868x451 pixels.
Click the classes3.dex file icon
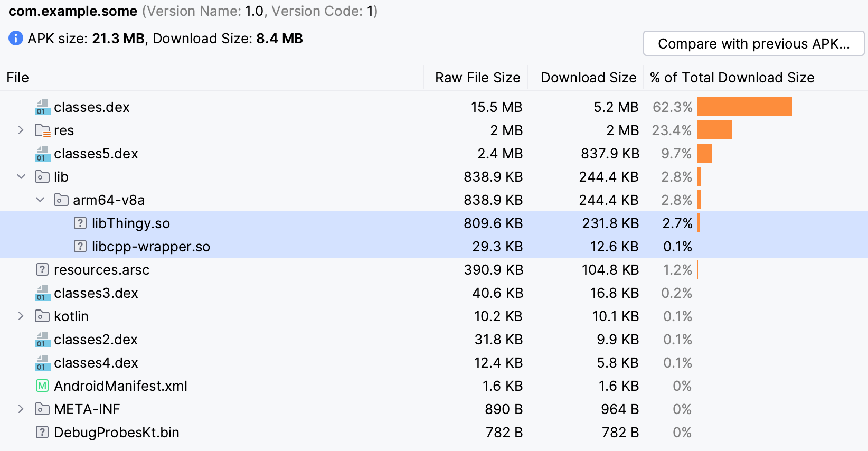(x=42, y=293)
